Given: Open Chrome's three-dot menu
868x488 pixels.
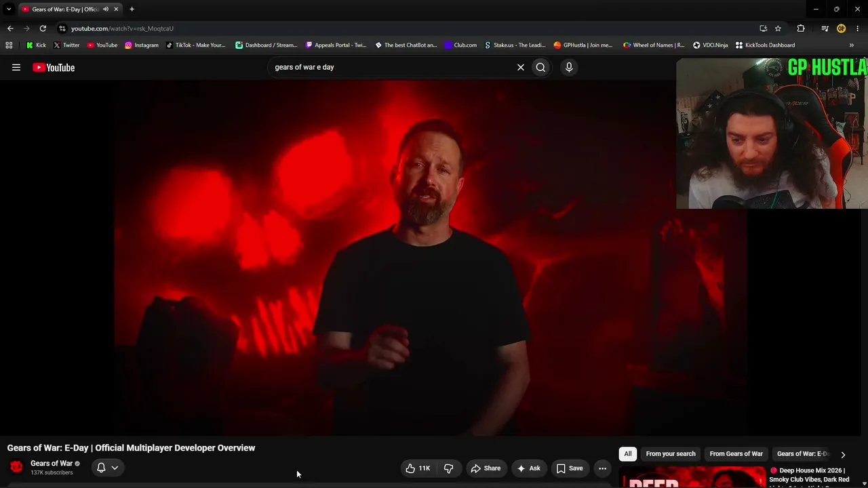Looking at the screenshot, I should point(858,28).
